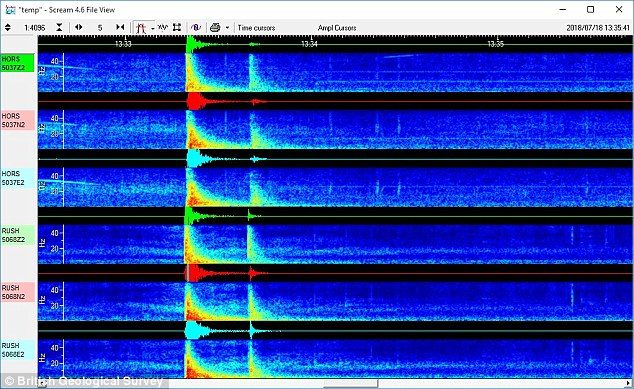Click the 13:35 time axis label

coord(495,44)
